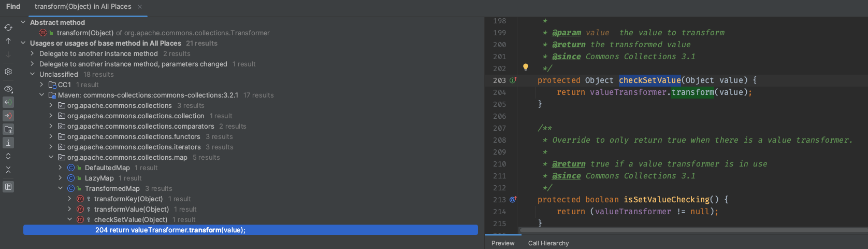Toggle show read access usages filter
This screenshot has height=249, width=868.
coord(8,102)
